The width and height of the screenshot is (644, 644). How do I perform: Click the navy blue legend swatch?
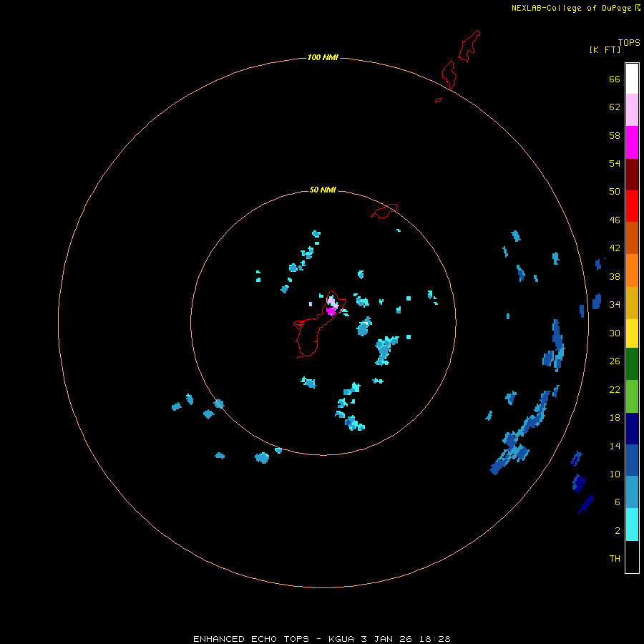[632, 429]
